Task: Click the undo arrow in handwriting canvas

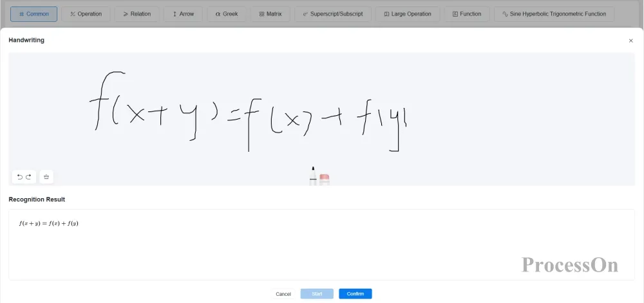Action: coord(20,177)
